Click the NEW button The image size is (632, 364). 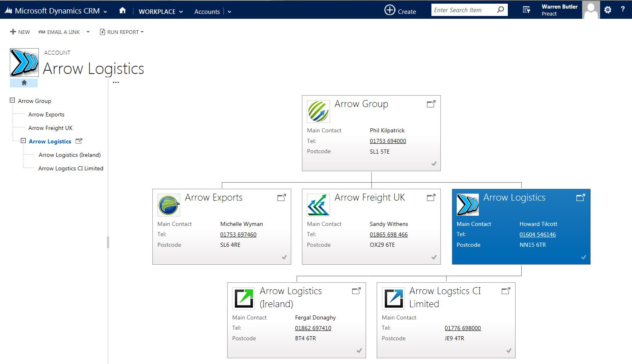(x=20, y=31)
